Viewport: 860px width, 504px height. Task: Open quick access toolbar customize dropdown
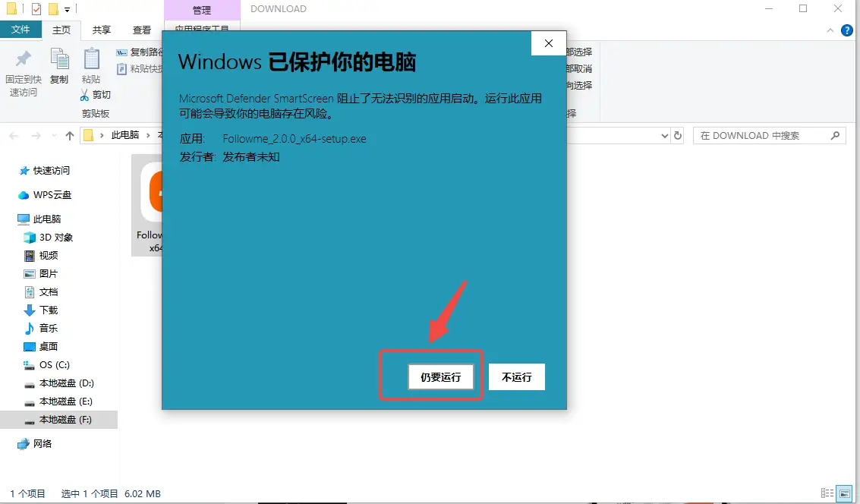click(68, 9)
